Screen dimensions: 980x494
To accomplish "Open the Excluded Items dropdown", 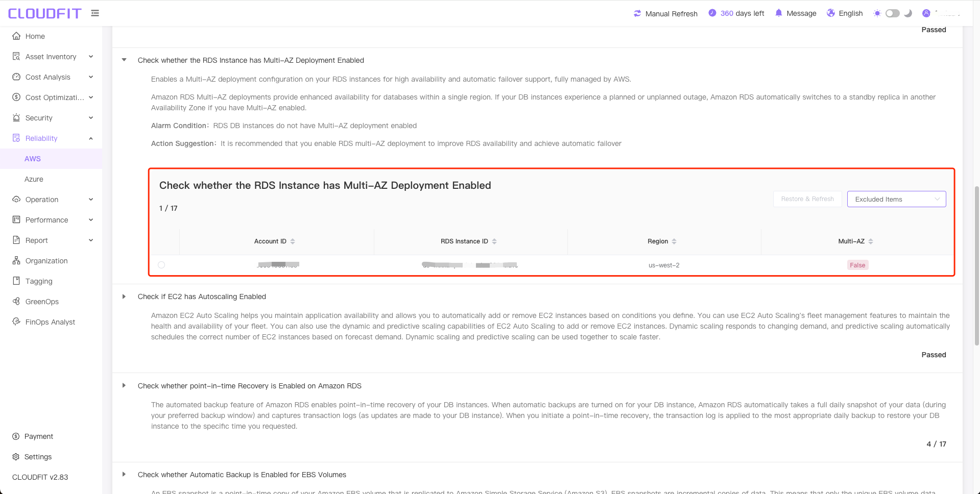I will coord(896,199).
